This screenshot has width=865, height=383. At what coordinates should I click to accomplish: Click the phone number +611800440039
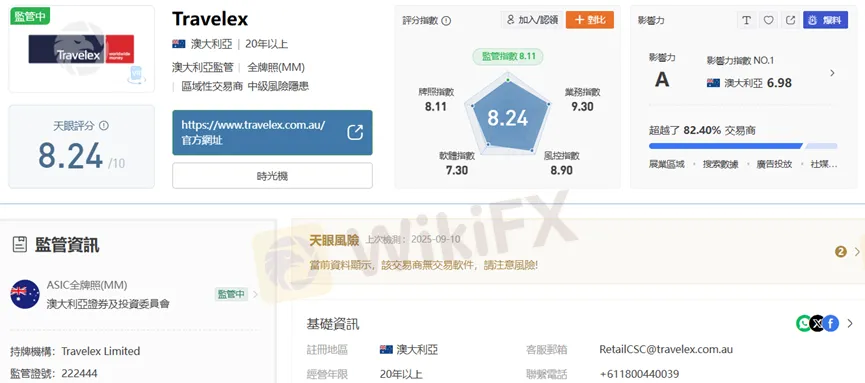pyautogui.click(x=639, y=374)
